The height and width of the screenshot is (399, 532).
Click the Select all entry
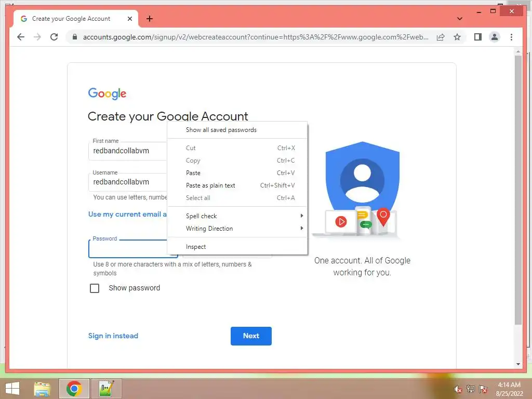[237, 198]
